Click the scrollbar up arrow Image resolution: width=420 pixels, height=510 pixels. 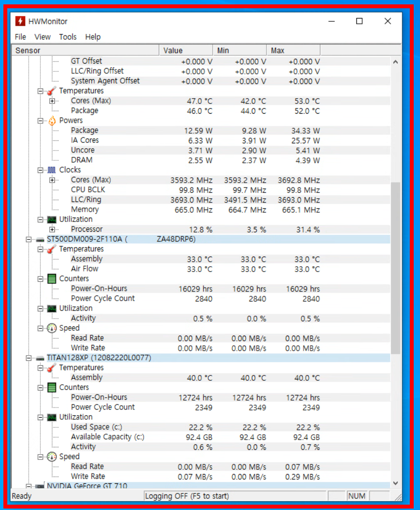[395, 62]
